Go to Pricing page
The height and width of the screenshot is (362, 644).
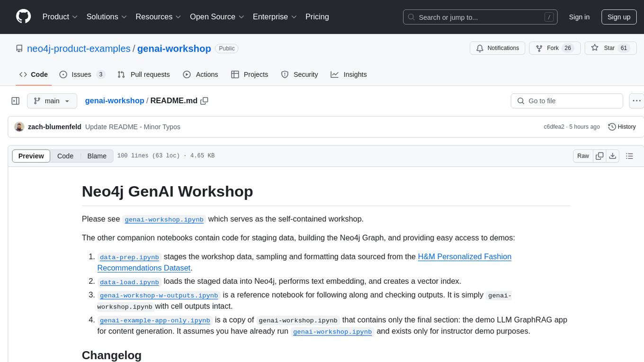[317, 17]
